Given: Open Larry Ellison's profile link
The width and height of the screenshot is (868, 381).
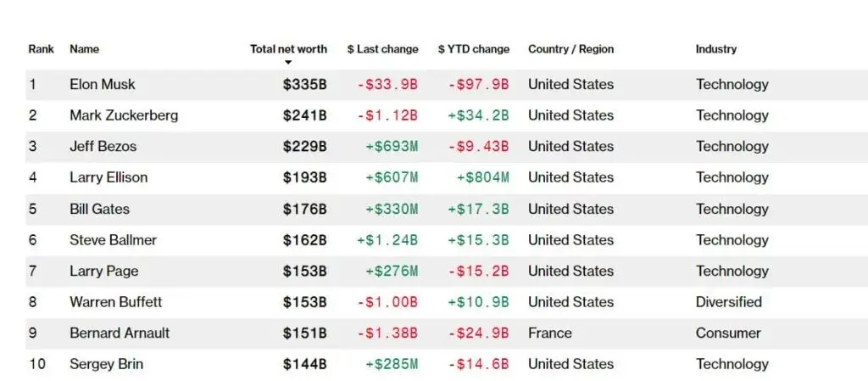Looking at the screenshot, I should (108, 177).
